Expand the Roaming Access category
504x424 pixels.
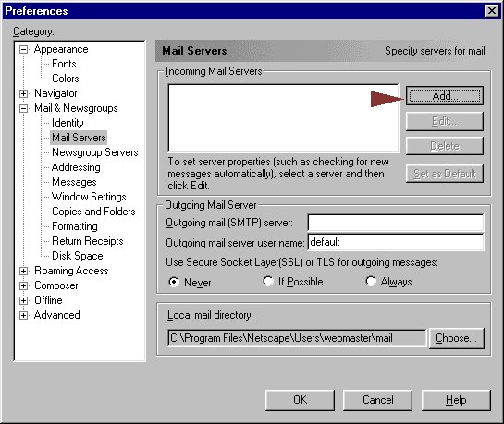(x=23, y=271)
